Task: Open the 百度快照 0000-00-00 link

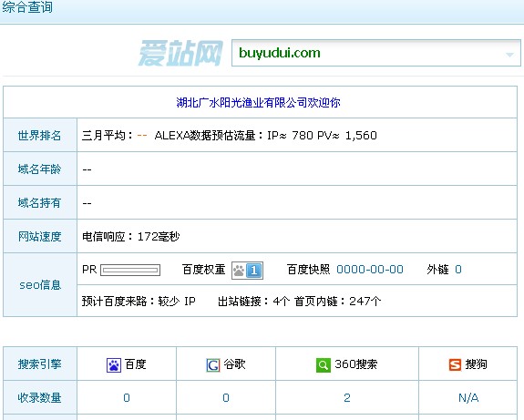Action: tap(370, 270)
